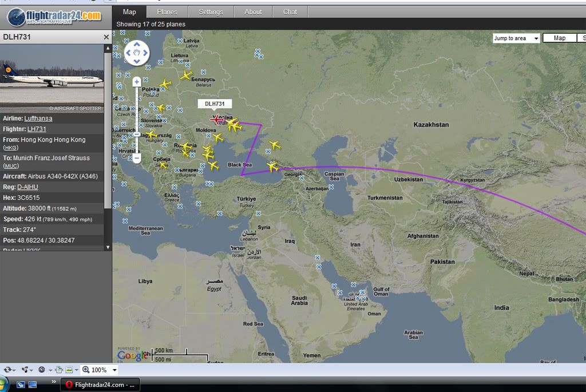
Task: Pan the map right with the arrow
Action: point(145,53)
